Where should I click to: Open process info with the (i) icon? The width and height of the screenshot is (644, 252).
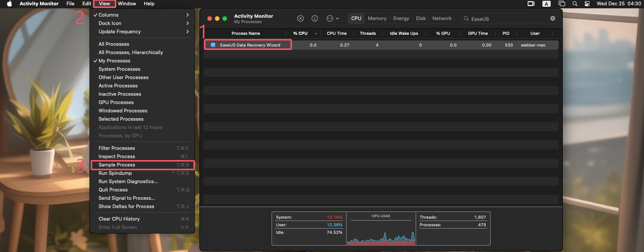coord(315,19)
